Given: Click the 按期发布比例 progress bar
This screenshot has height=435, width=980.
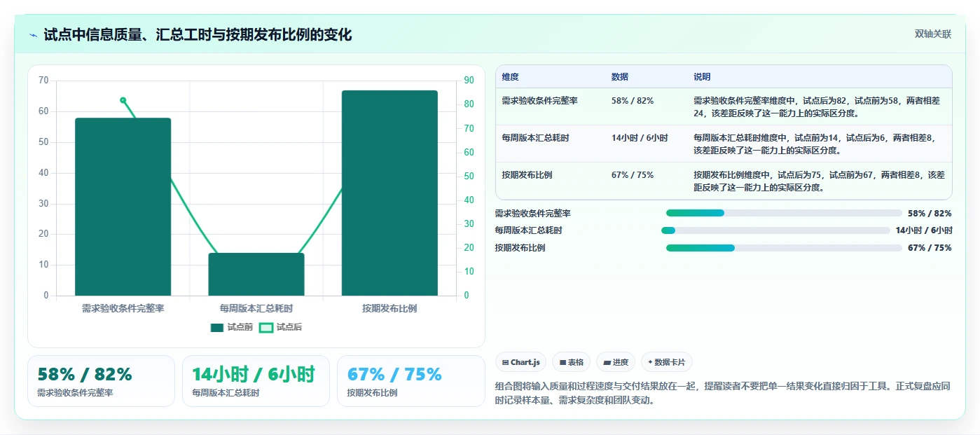Looking at the screenshot, I should [x=784, y=247].
